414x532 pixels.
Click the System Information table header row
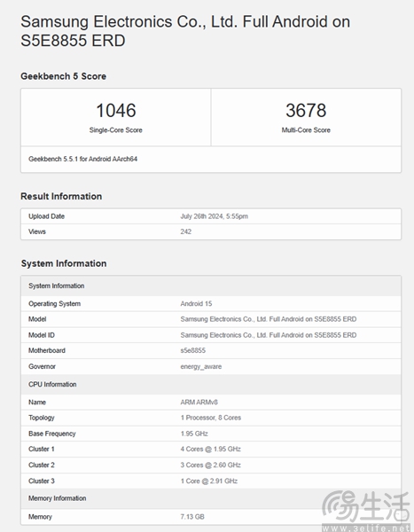coord(211,286)
